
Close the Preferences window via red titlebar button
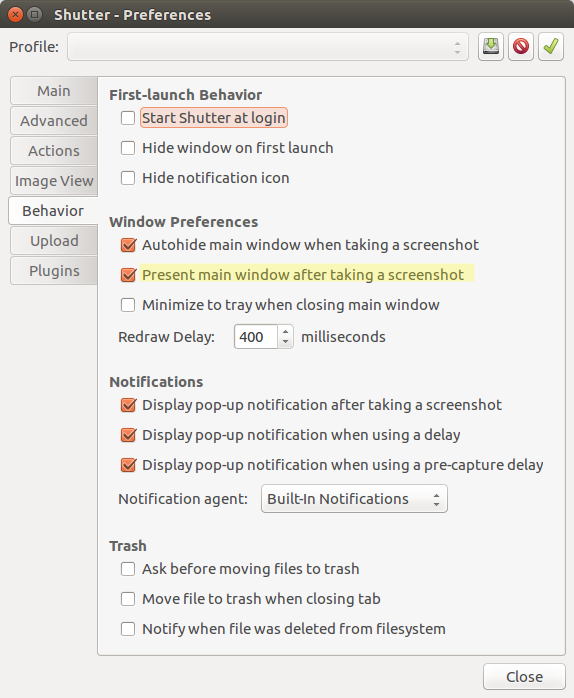[15, 15]
